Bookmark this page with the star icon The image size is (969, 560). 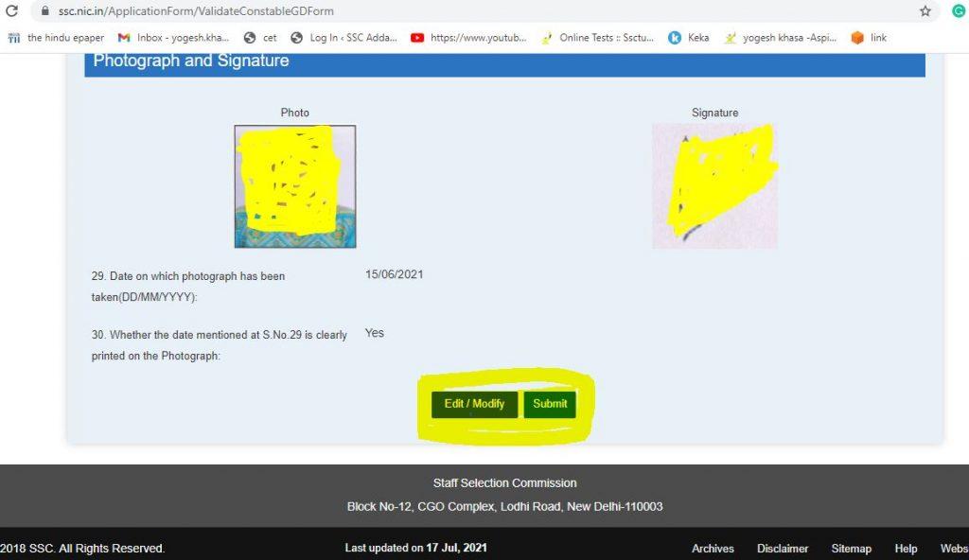point(925,10)
